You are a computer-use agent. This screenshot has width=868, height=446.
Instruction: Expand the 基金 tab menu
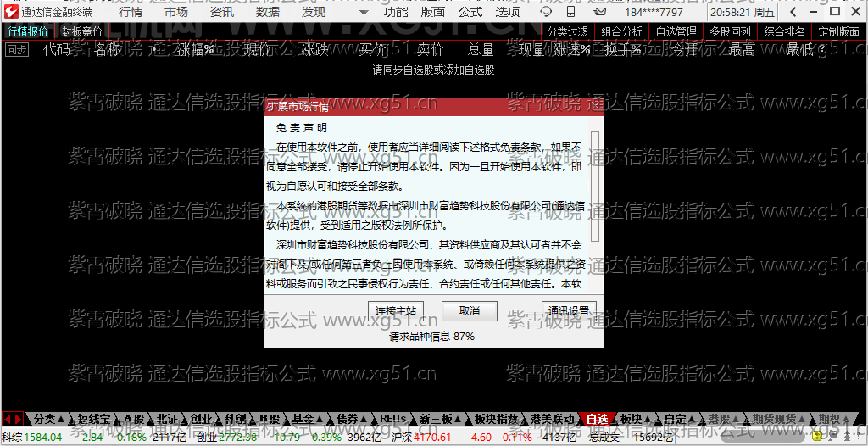click(x=306, y=419)
